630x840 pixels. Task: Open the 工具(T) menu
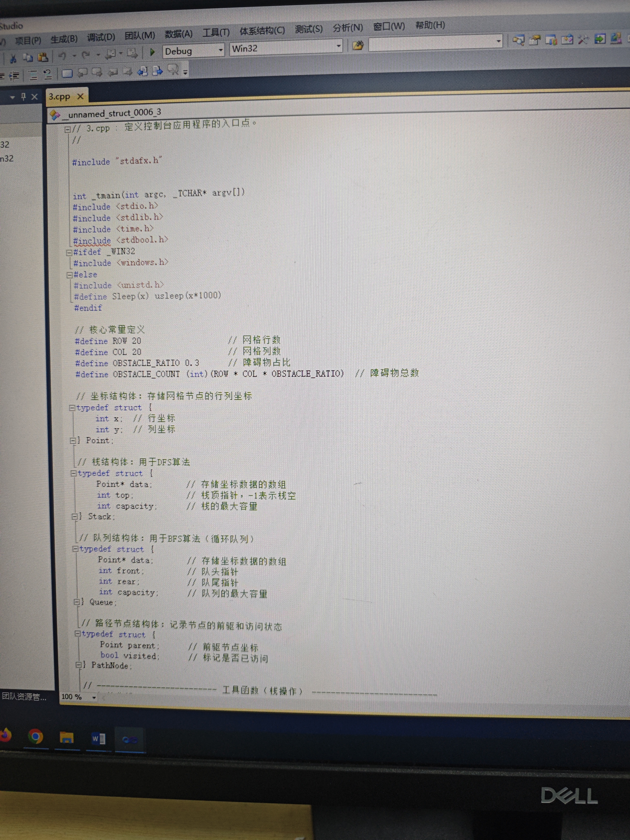click(x=216, y=33)
